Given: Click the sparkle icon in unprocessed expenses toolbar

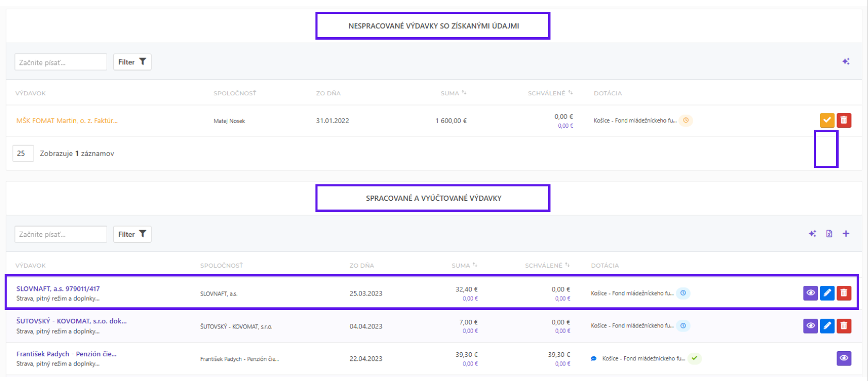Looking at the screenshot, I should click(x=846, y=62).
